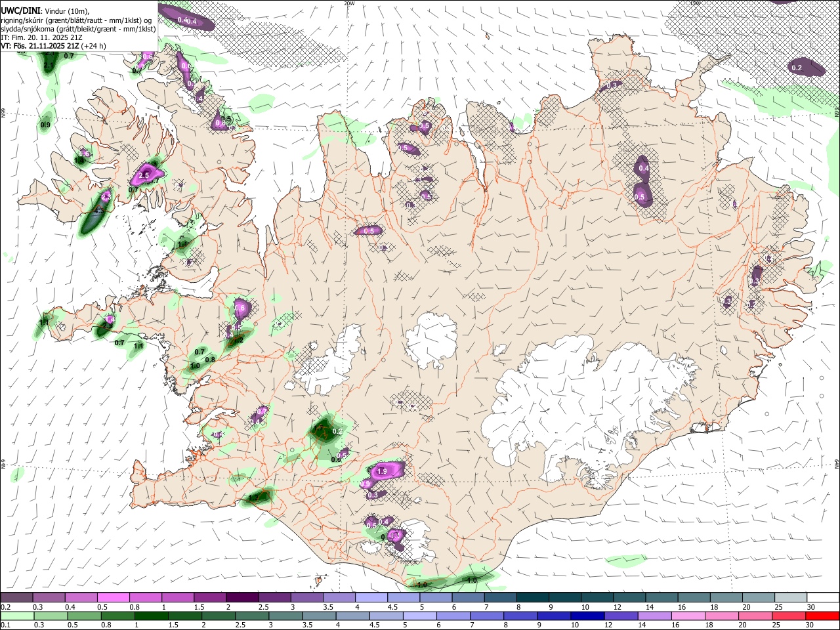Click the rain legend swatch between 0.1 and 0.3

tap(17, 615)
